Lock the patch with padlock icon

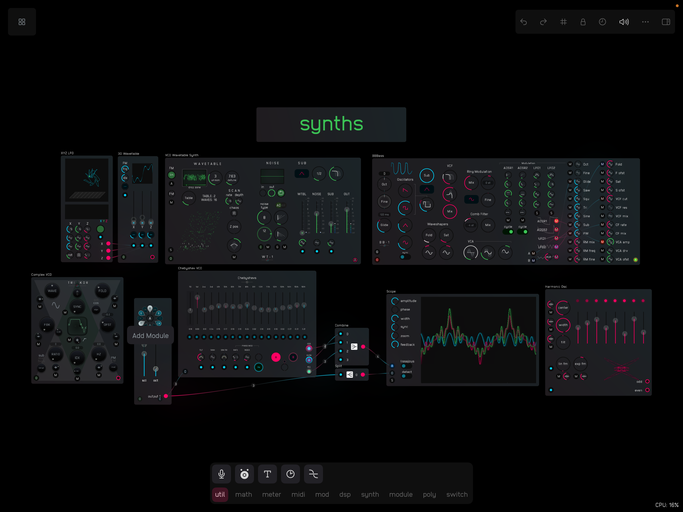tap(583, 22)
